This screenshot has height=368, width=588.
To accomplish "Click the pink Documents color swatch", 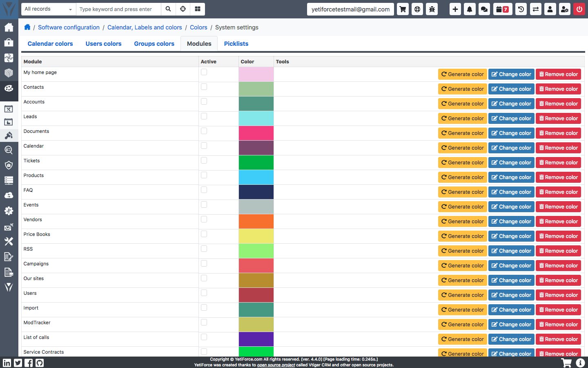I will (x=256, y=133).
